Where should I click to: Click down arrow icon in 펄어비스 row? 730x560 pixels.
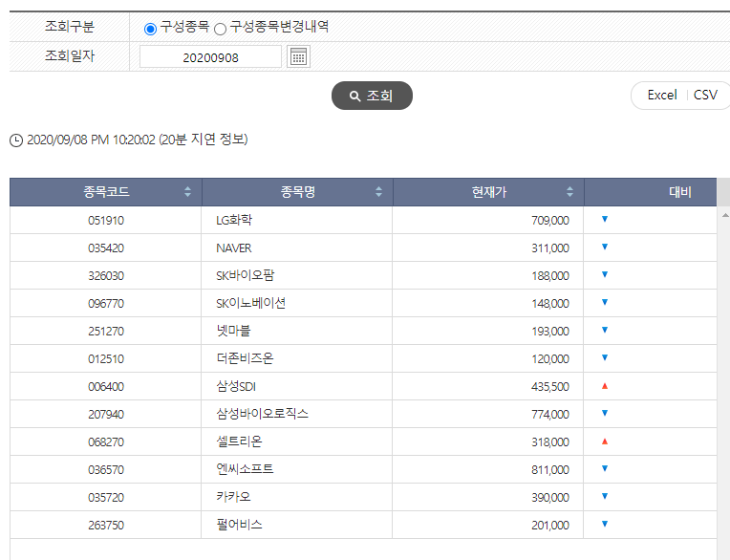point(605,524)
